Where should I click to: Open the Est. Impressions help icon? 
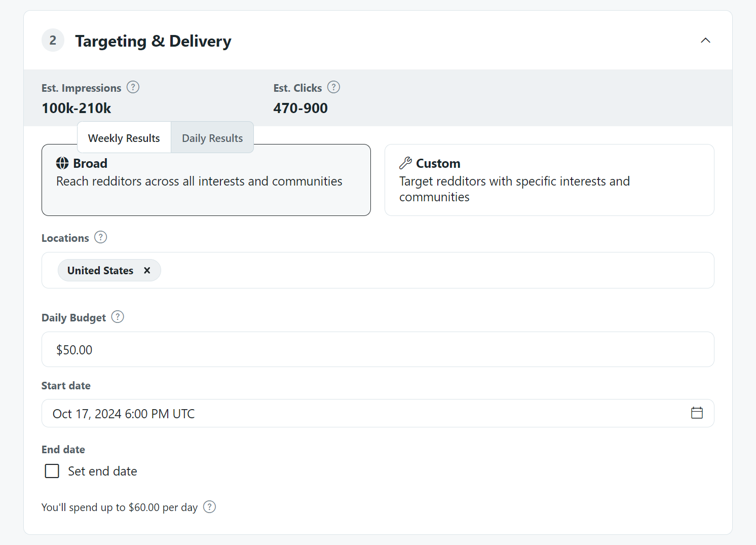(133, 87)
